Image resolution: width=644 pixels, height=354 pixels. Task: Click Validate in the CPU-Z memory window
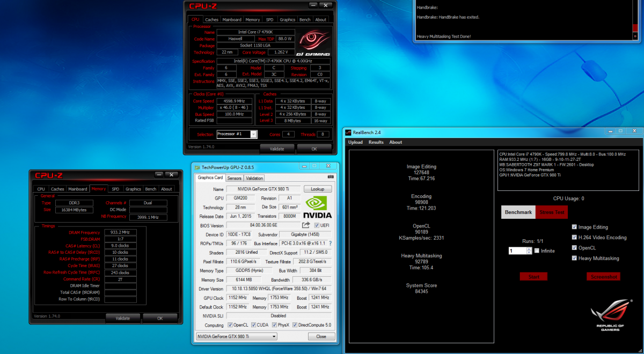point(123,318)
